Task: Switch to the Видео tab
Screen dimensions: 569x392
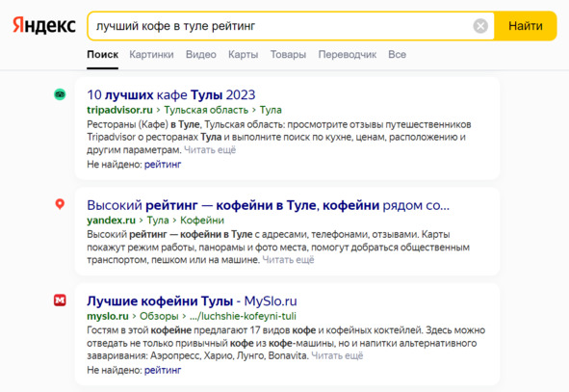Action: [200, 55]
